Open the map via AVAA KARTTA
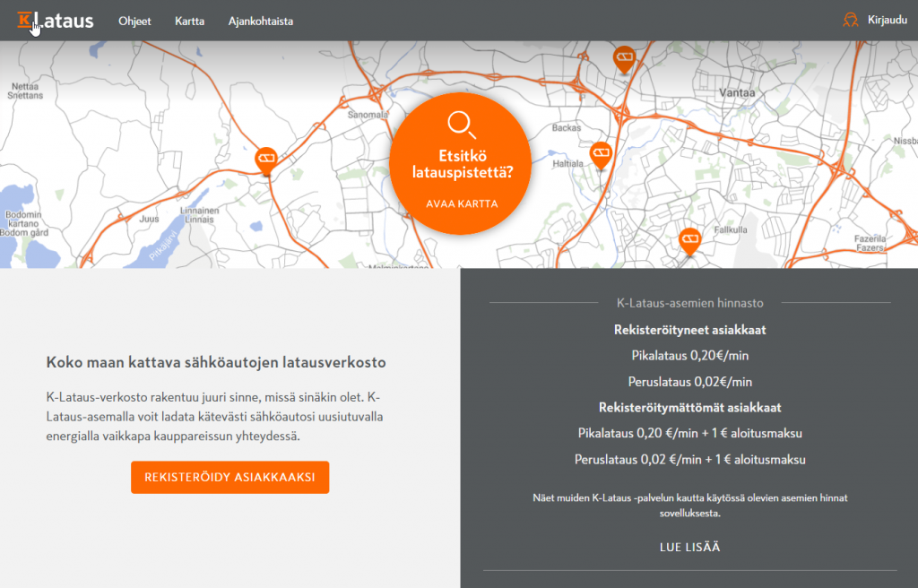 pyautogui.click(x=462, y=203)
